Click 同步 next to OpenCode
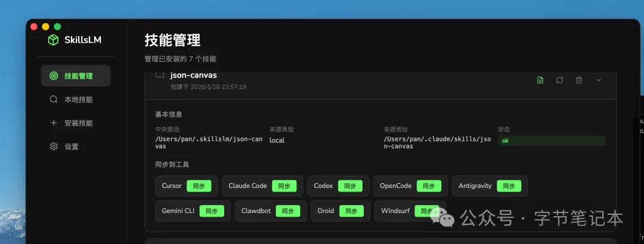Viewport: 644px width, 244px height. tap(429, 186)
